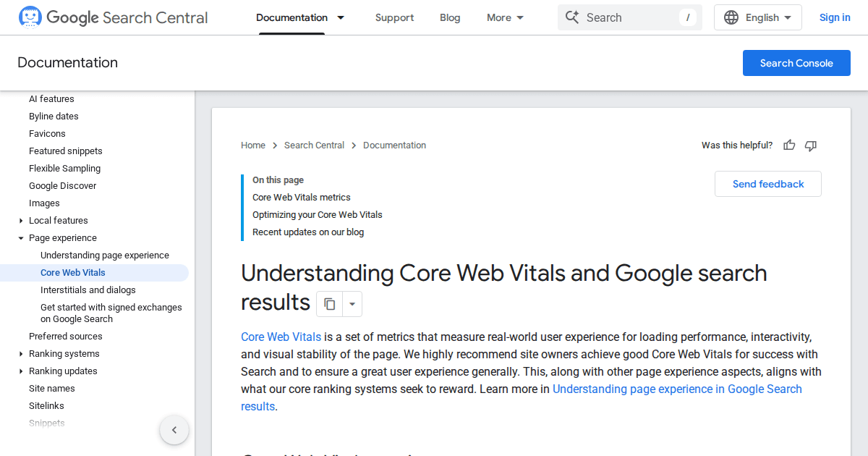This screenshot has width=868, height=456.
Task: Copy page using the copy icon
Action: 330,304
